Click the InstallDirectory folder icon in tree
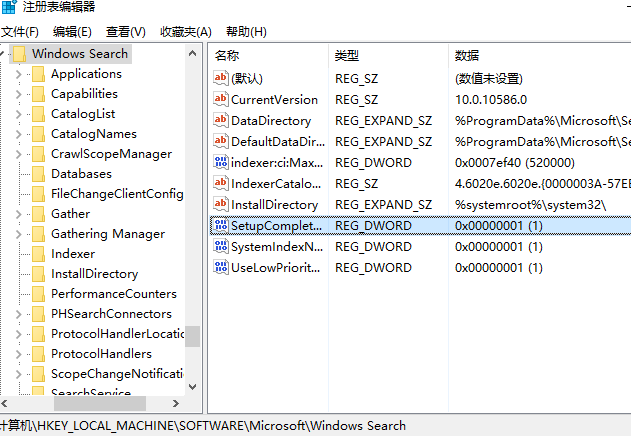The width and height of the screenshot is (631, 436). point(39,274)
